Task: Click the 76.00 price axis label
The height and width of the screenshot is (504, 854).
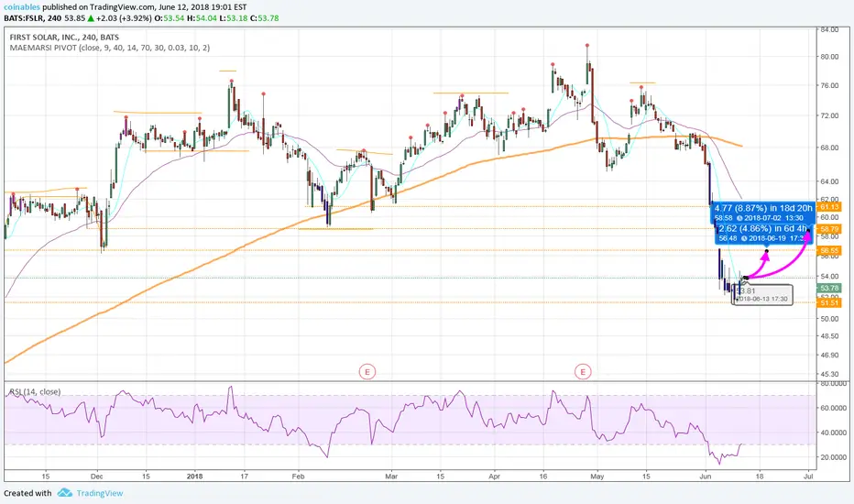Action: pos(829,85)
